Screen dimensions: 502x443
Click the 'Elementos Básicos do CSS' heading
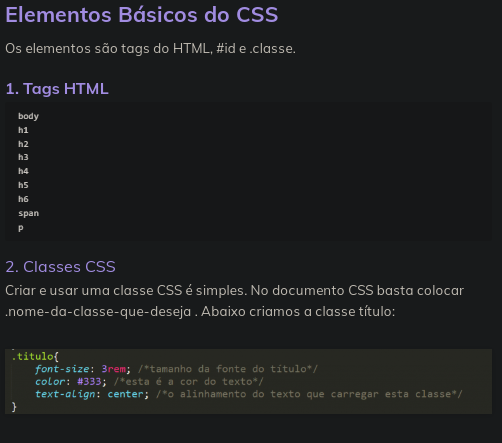[142, 15]
